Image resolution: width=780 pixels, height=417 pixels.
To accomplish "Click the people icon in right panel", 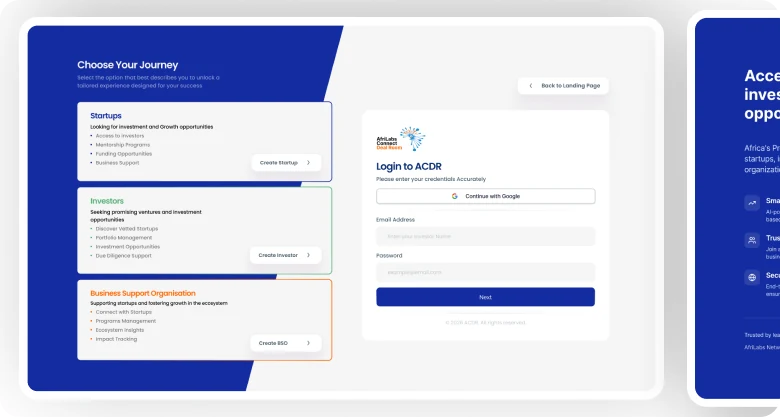I will (752, 240).
